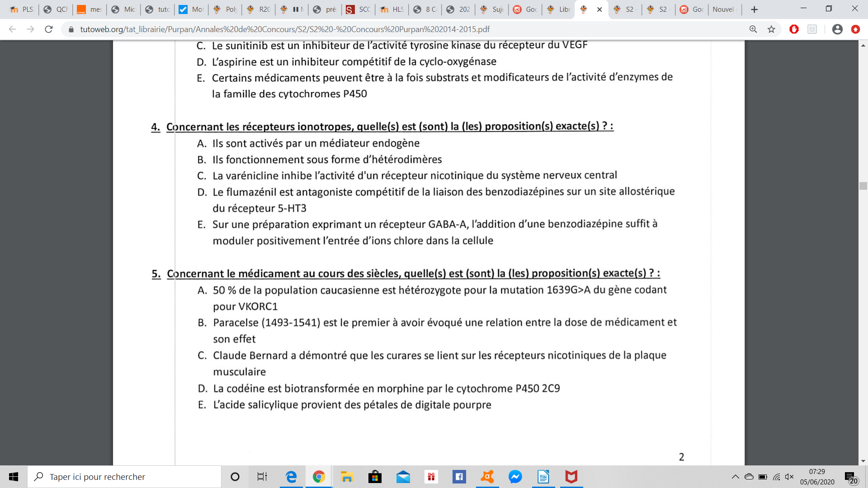
Task: Open Wi-Fi network icon in system tray
Action: 776,477
